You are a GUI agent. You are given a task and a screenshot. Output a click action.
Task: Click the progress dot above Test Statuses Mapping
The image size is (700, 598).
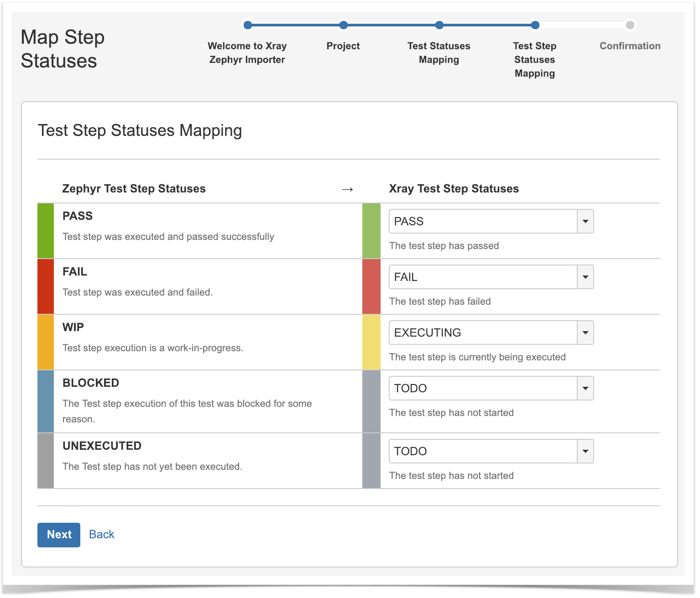point(439,25)
